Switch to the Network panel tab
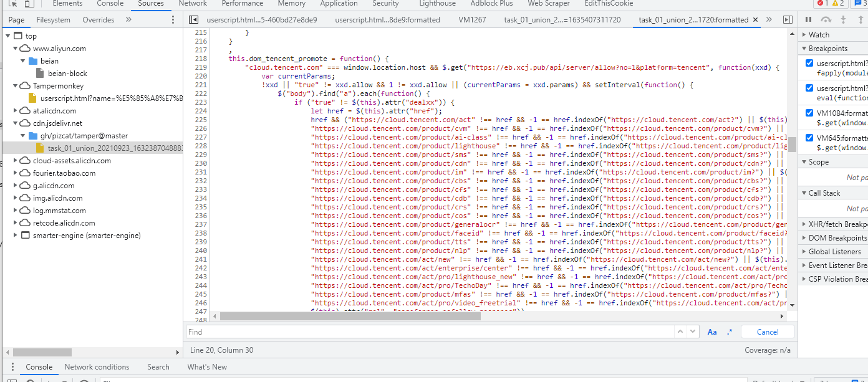The image size is (868, 382). 193,4
